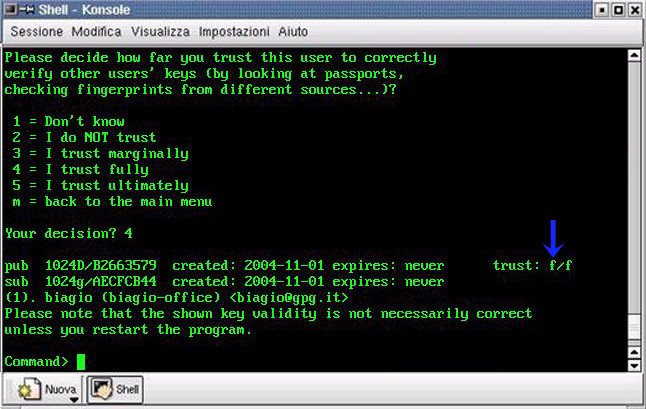Expand the Nuova session type dropdown arrow
646x409 pixels.
coord(73,399)
